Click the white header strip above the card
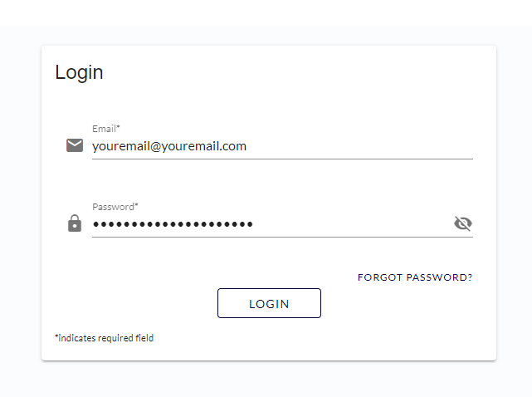The height and width of the screenshot is (397, 532). click(266, 13)
